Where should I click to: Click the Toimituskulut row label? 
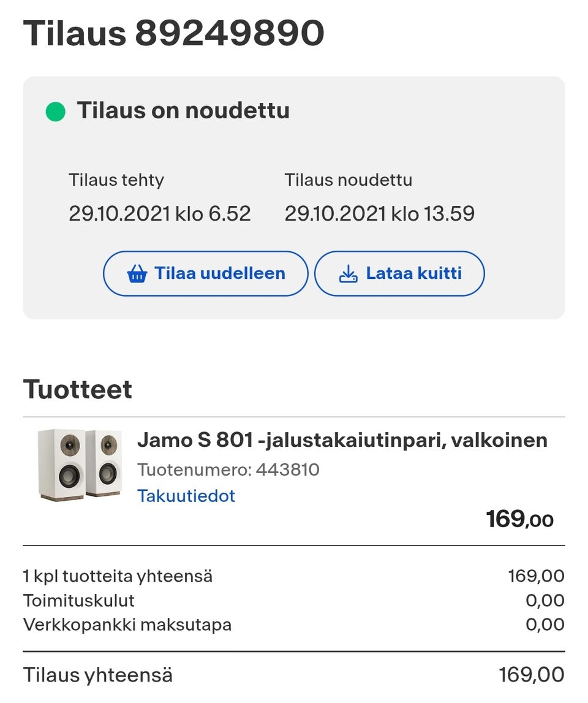pos(79,600)
